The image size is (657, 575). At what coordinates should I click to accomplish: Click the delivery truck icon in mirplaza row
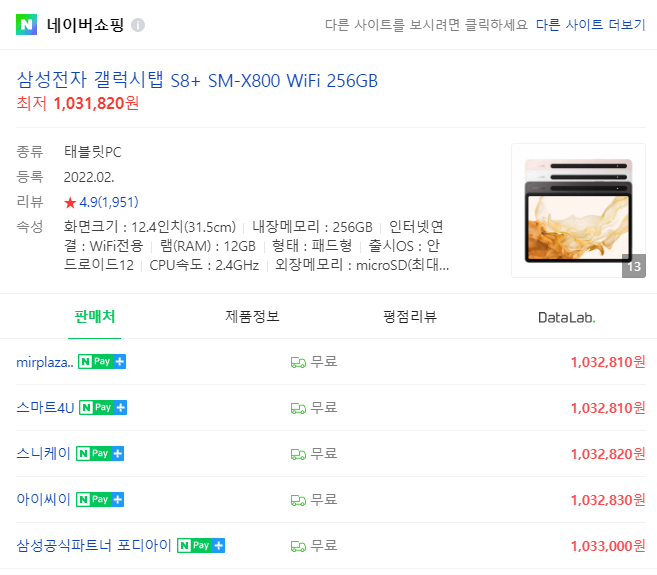click(x=298, y=363)
